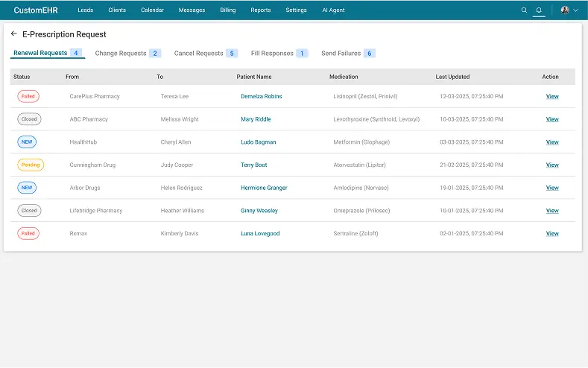The height and width of the screenshot is (368, 588).
Task: Open patient Demelza Robins link
Action: coord(261,97)
